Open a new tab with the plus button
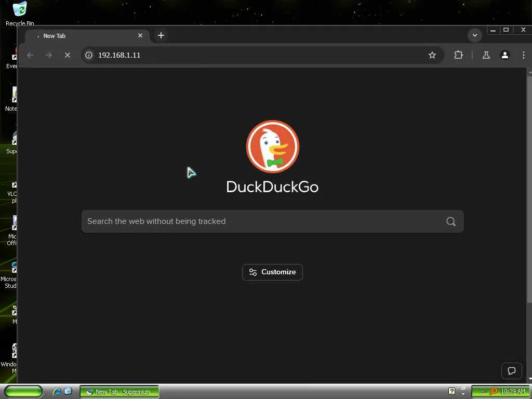This screenshot has width=532, height=399. click(x=161, y=35)
